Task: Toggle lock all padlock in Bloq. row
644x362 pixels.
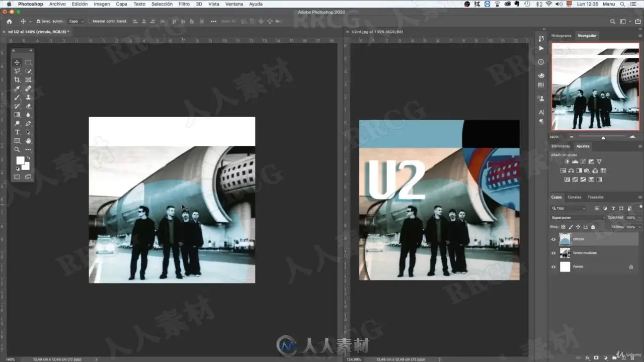Action: tap(593, 227)
